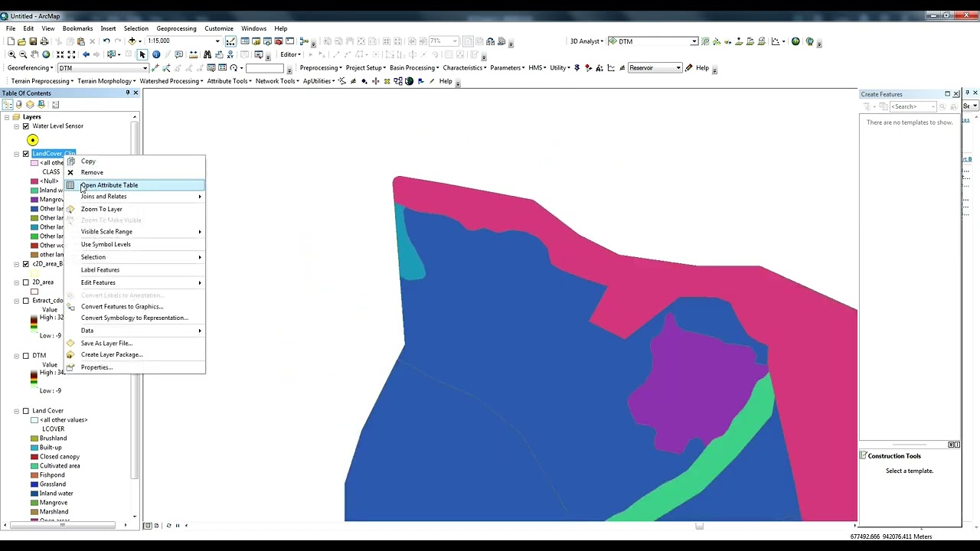Enable the Land Cover layer checkbox
This screenshot has width=980, height=551.
[x=26, y=411]
